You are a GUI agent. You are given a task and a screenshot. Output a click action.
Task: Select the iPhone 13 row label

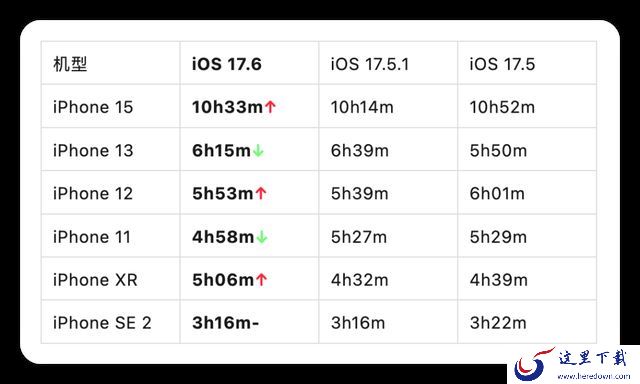pos(93,151)
